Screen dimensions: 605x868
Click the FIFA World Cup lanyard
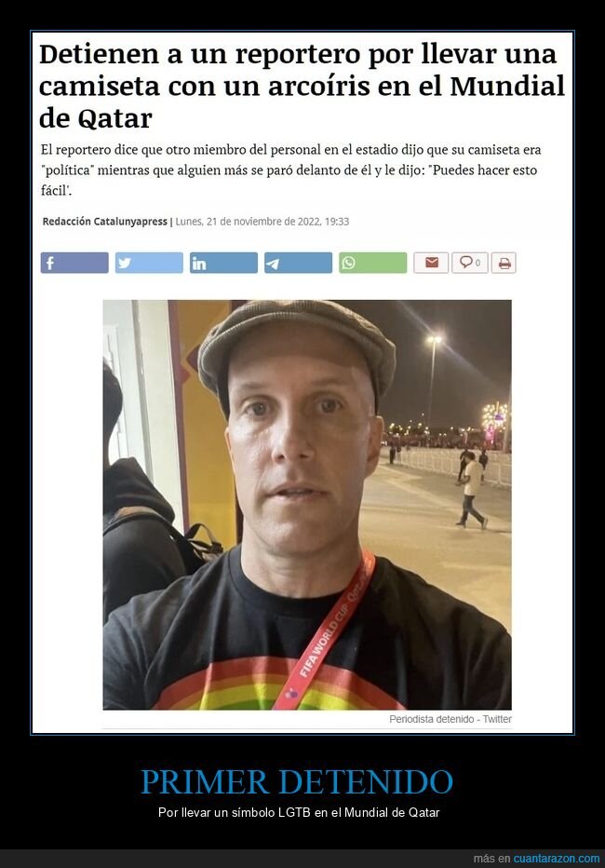(327, 631)
